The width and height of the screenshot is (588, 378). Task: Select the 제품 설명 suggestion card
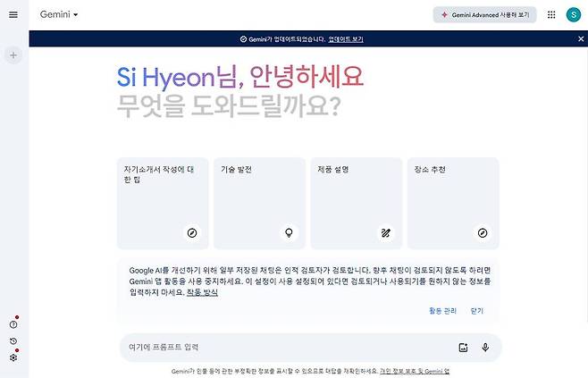(357, 203)
